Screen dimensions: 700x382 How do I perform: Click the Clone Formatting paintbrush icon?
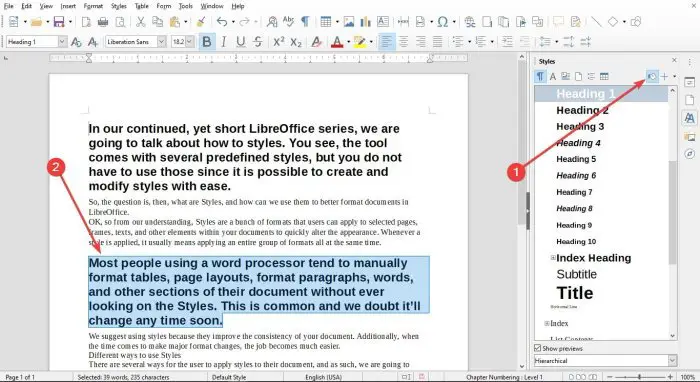click(201, 21)
